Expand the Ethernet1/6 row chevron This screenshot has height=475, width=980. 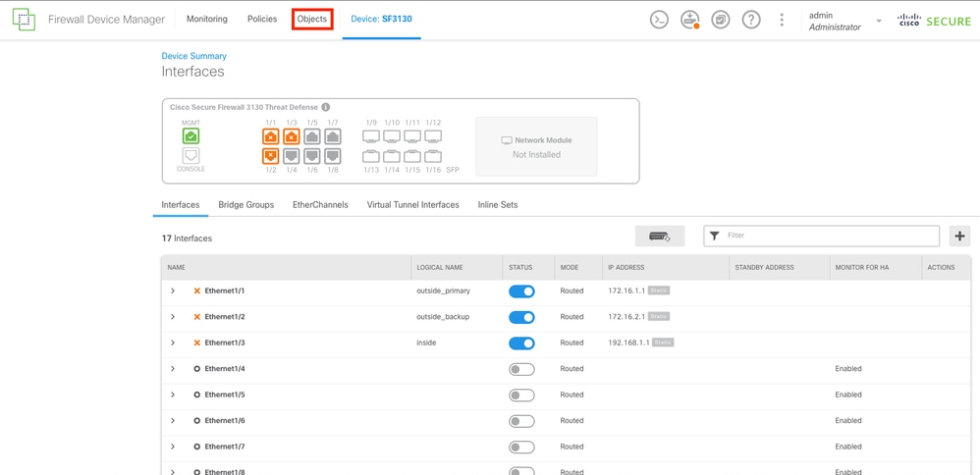coord(173,421)
